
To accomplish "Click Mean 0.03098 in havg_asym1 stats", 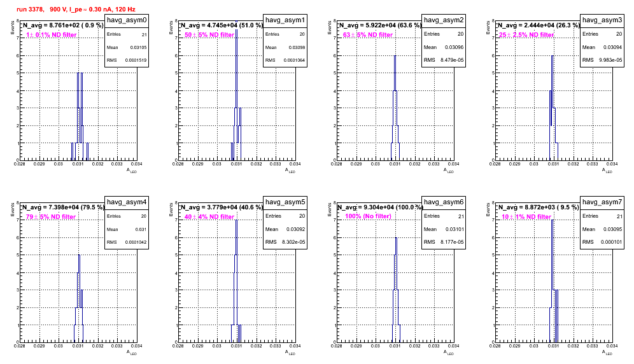I will point(285,47).
